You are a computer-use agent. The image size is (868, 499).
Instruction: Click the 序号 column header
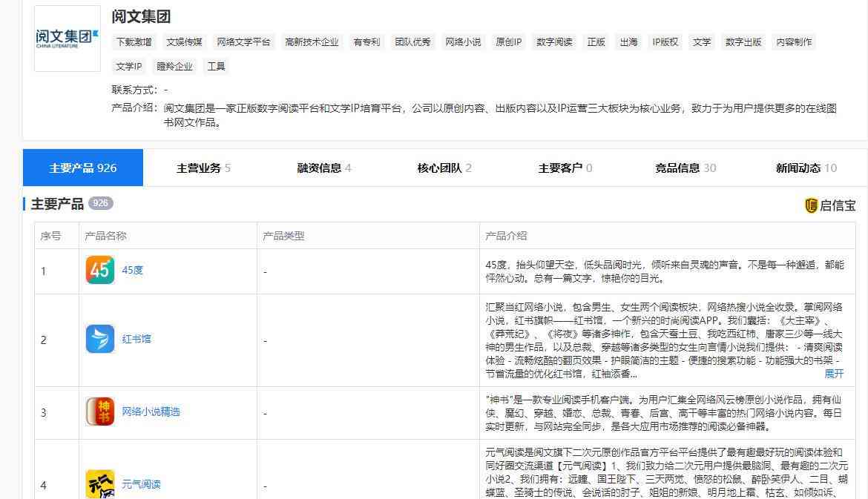[50, 236]
